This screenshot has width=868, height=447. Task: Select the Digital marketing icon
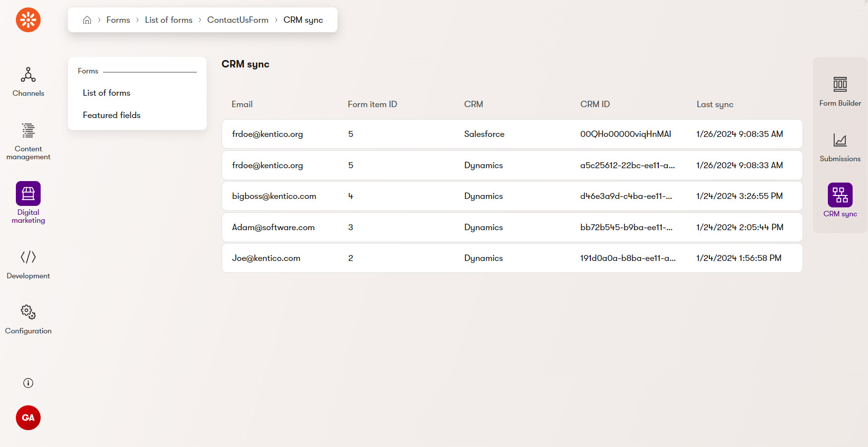coord(28,193)
